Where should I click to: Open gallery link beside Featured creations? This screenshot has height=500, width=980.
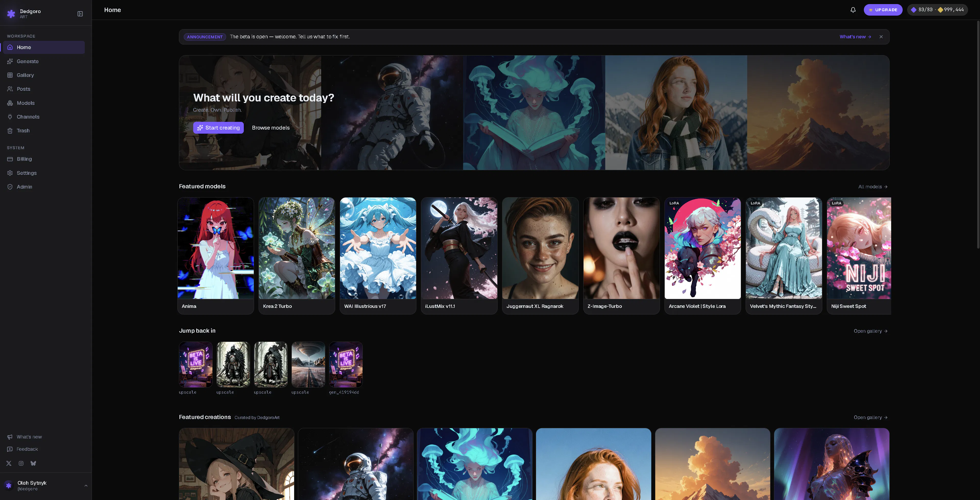[870, 417]
